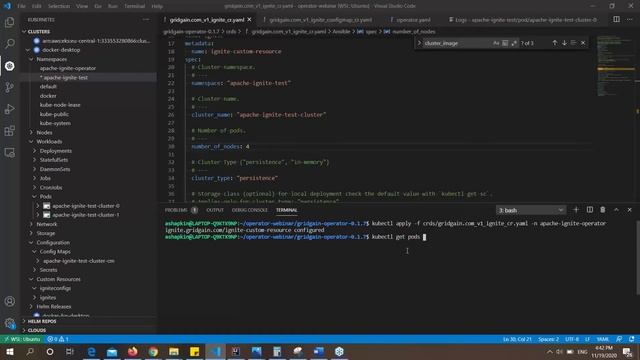640x360 pixels.
Task: Close the find widget
Action: [x=583, y=43]
